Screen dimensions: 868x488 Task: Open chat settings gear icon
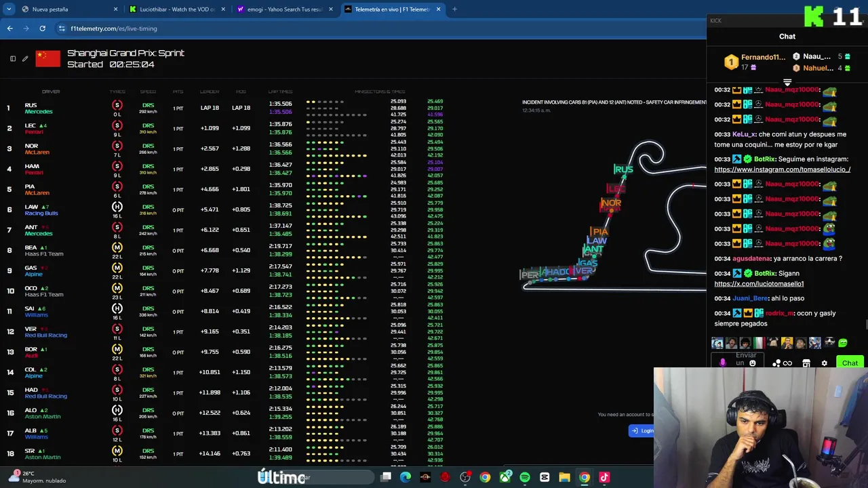825,363
